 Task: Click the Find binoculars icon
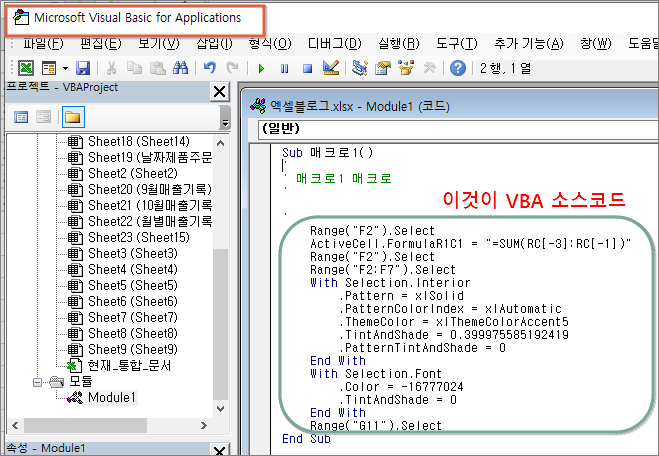pos(181,68)
